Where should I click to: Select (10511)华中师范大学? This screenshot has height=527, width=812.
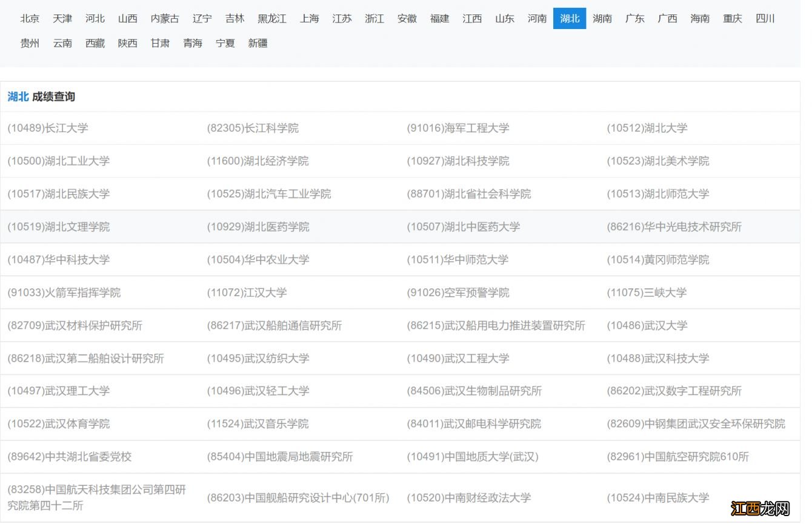[458, 259]
